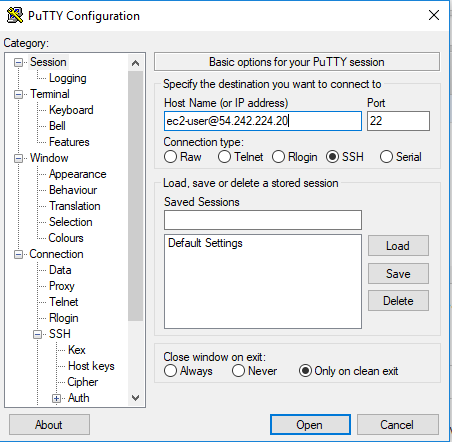452x442 pixels.
Task: Open the Rlogin category in the tree
Action: click(63, 318)
